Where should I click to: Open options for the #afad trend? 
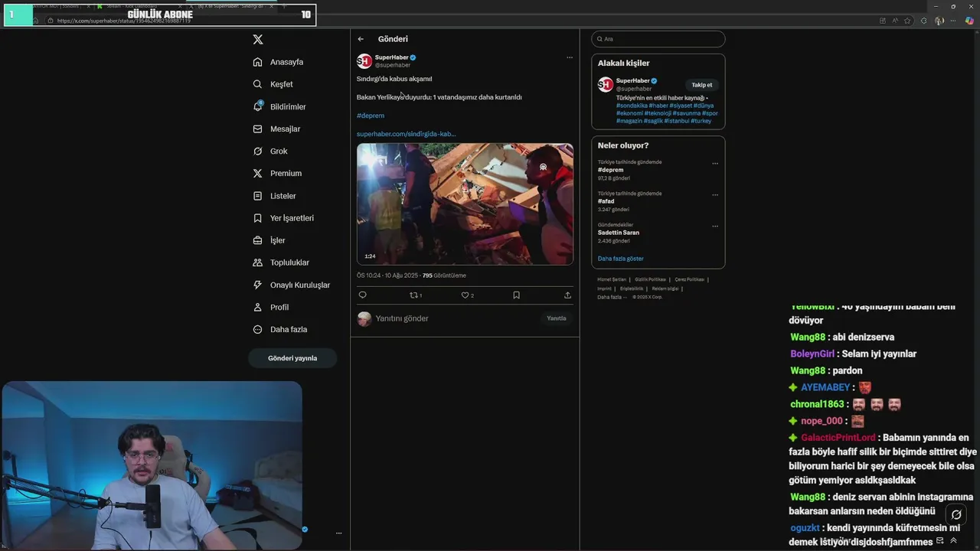(x=715, y=194)
